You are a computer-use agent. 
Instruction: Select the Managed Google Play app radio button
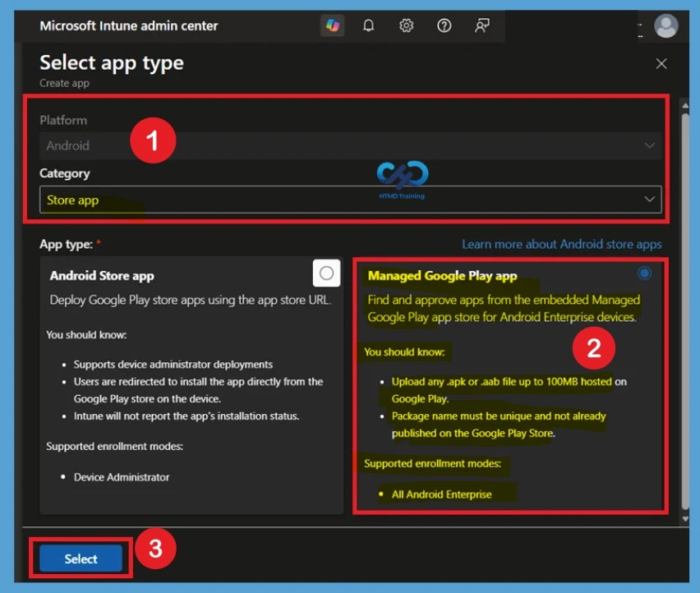[x=644, y=273]
